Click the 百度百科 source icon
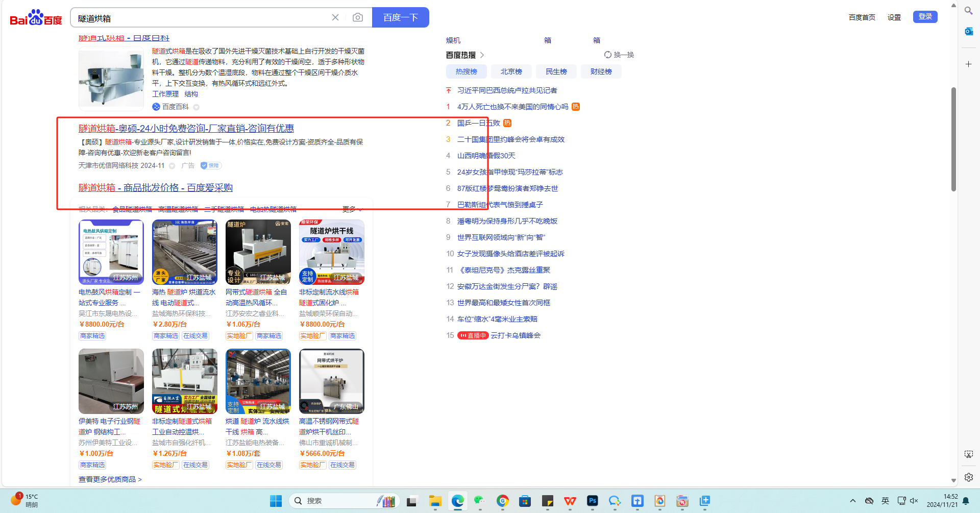The width and height of the screenshot is (980, 513). pos(156,107)
